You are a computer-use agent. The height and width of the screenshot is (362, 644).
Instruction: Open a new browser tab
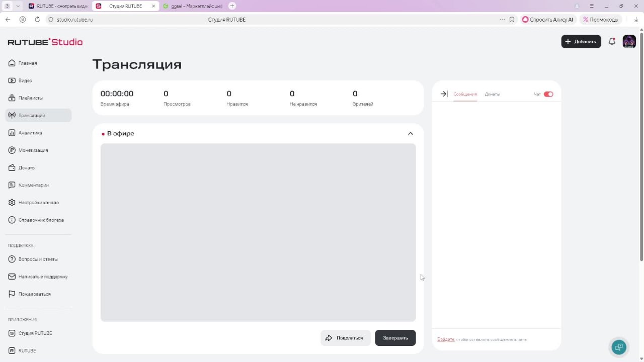232,6
